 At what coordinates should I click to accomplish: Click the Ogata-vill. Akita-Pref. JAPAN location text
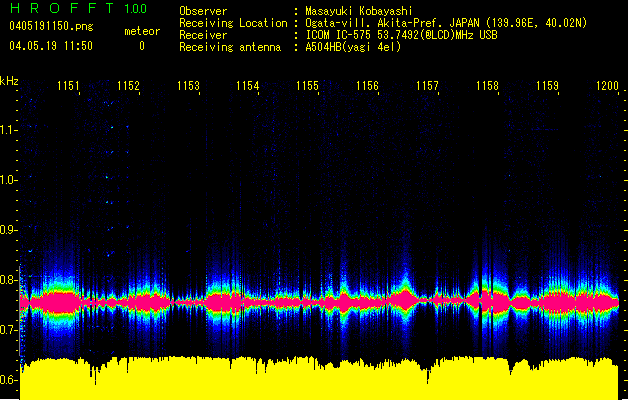(446, 23)
